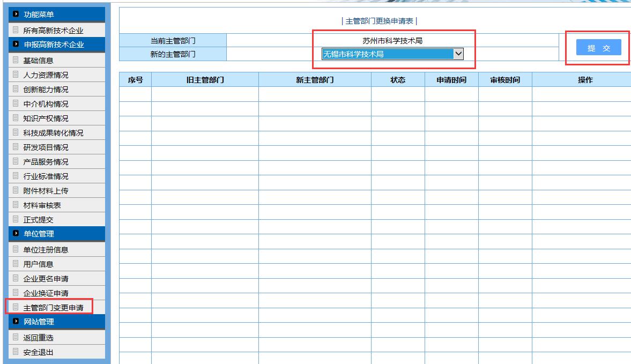Click document icon beside 用户信息

16,264
